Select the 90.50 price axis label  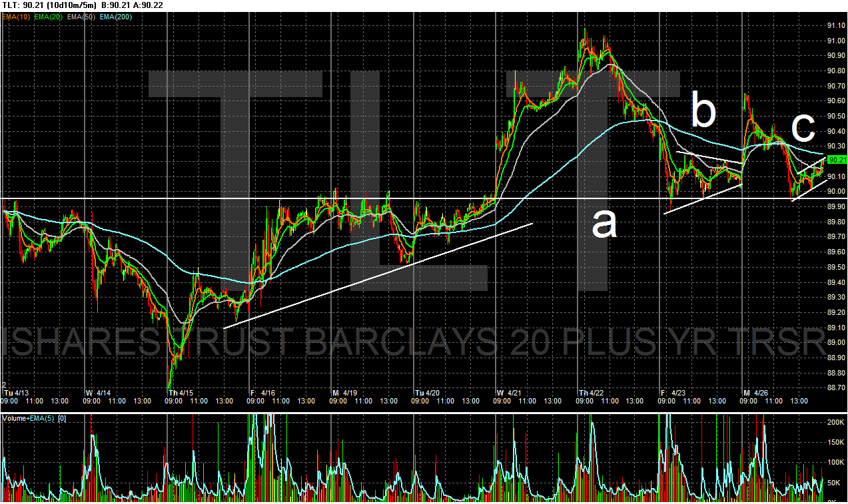tap(836, 116)
